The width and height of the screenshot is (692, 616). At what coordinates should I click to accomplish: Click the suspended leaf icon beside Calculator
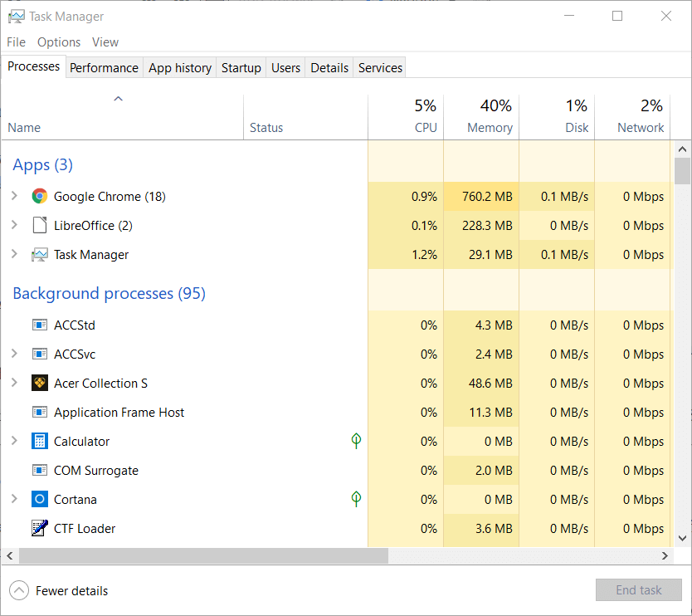point(355,441)
